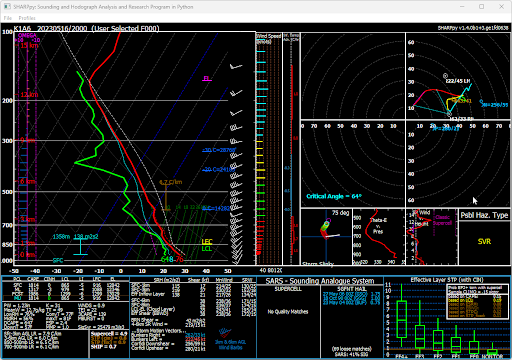Click the 3km & 6km AGL wind barbs icon

[225, 333]
